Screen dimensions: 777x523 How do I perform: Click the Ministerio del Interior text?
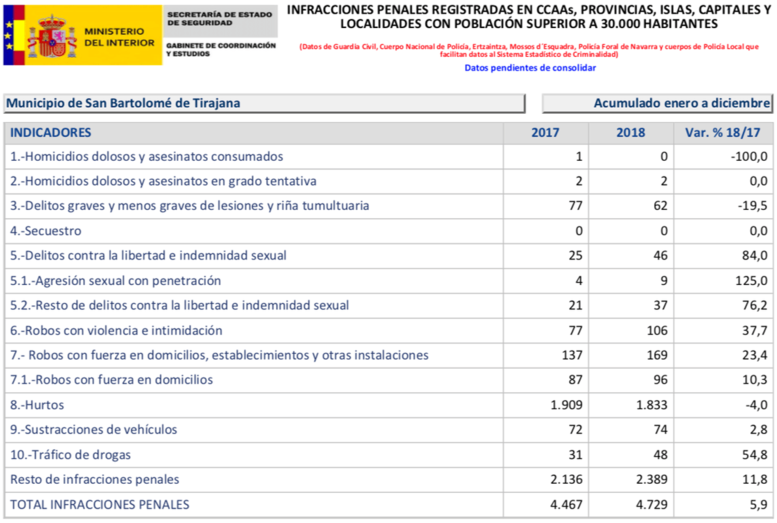(x=120, y=37)
